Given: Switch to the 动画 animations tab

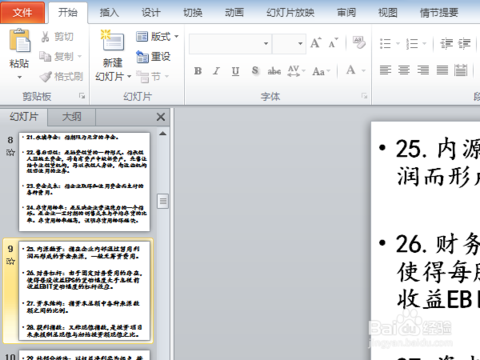Looking at the screenshot, I should tap(234, 13).
